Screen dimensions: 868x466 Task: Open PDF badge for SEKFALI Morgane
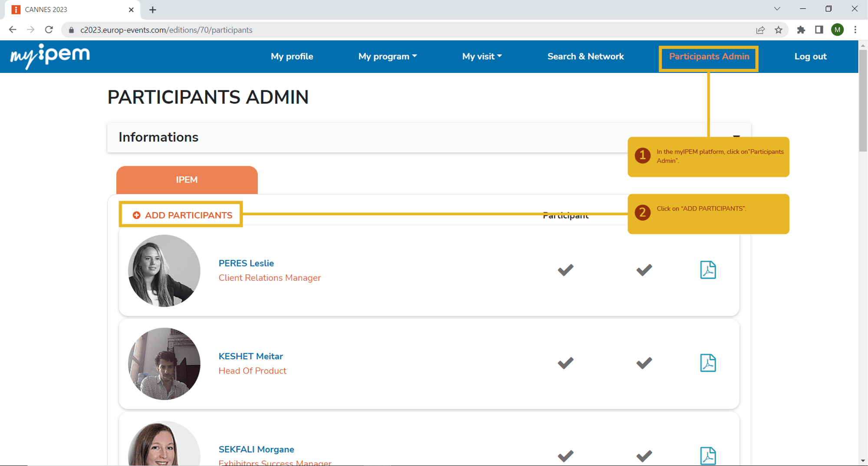pyautogui.click(x=708, y=456)
